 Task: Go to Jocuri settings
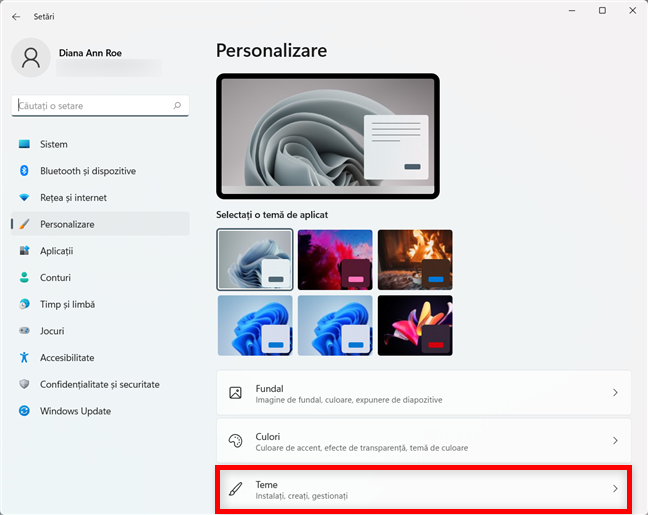point(100,331)
